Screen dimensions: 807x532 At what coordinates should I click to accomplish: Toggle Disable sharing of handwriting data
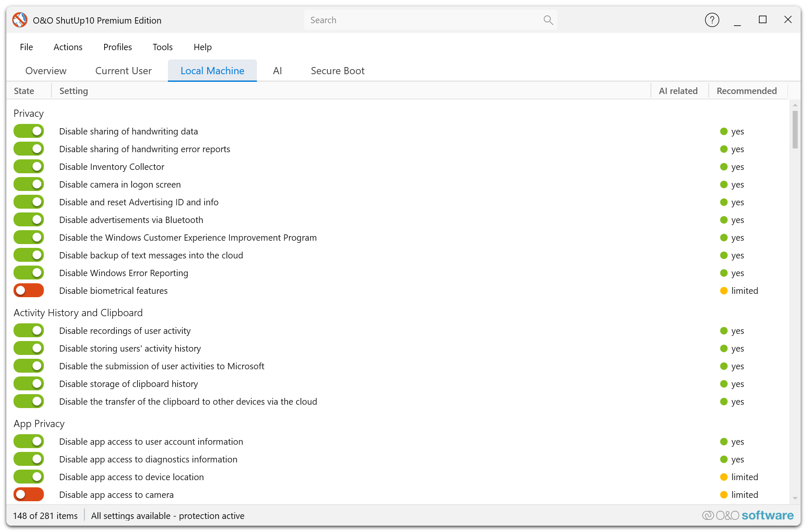coord(29,131)
